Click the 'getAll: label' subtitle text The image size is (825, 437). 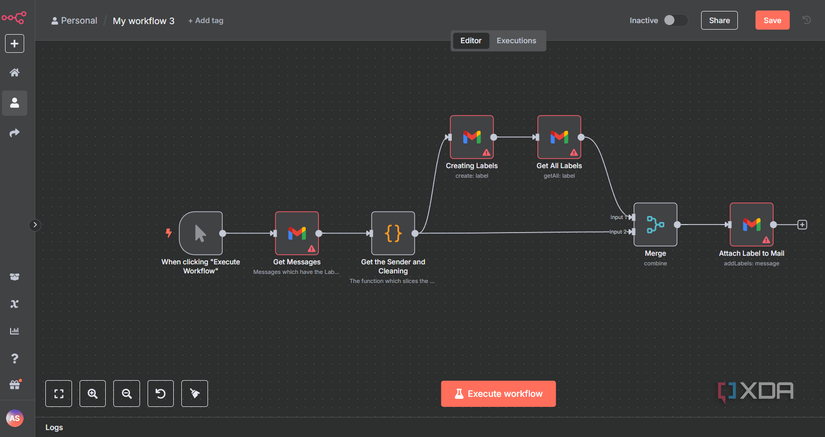(559, 176)
